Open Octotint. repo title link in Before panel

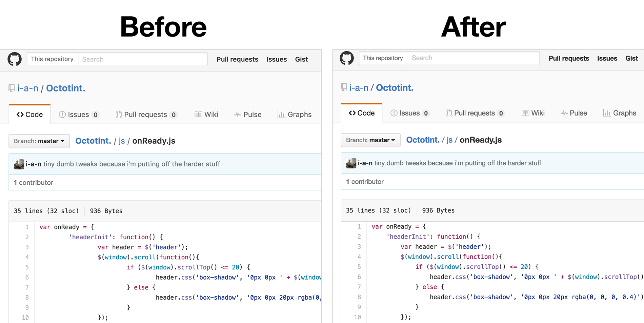(66, 88)
